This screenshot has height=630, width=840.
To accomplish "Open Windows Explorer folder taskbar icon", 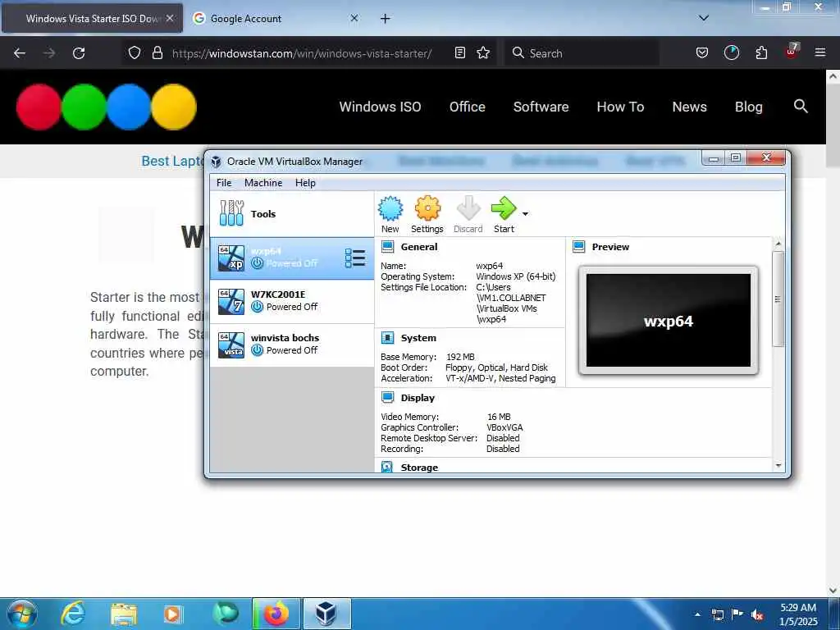I will (x=124, y=614).
